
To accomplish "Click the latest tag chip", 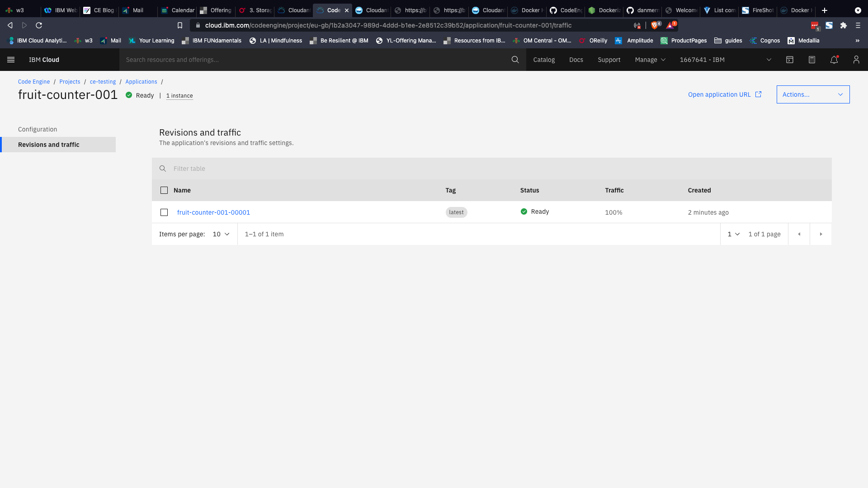I will (456, 212).
